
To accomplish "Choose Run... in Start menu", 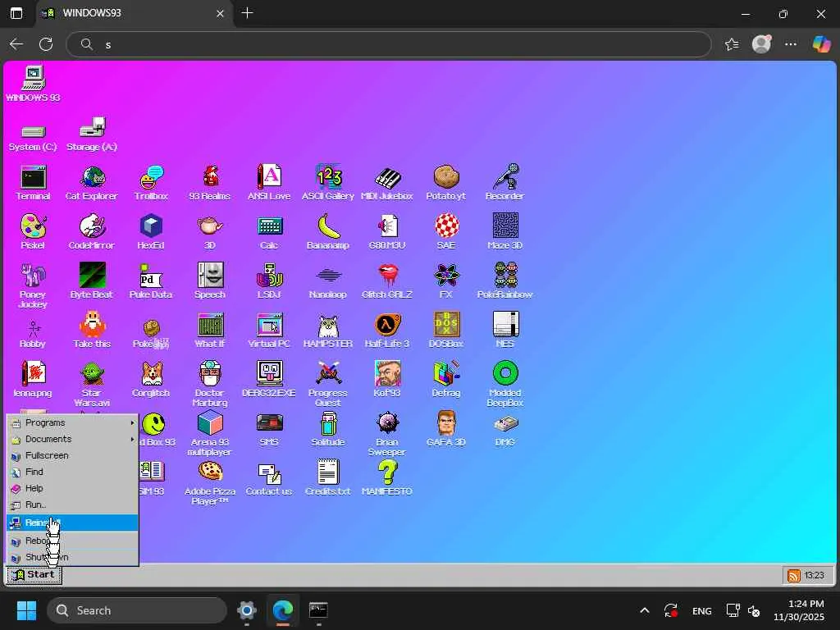I will pos(72,504).
